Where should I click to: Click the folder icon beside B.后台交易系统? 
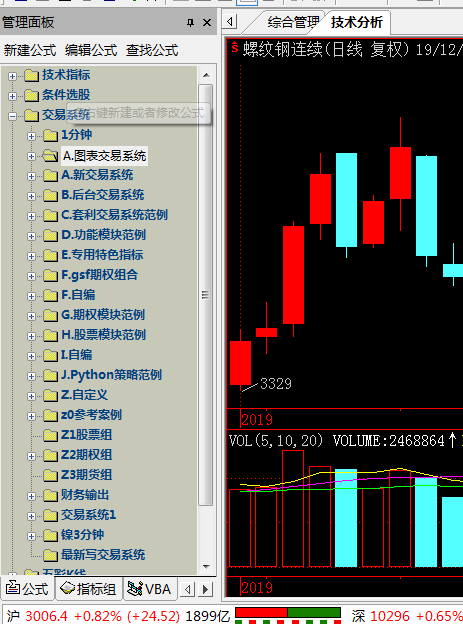point(50,195)
